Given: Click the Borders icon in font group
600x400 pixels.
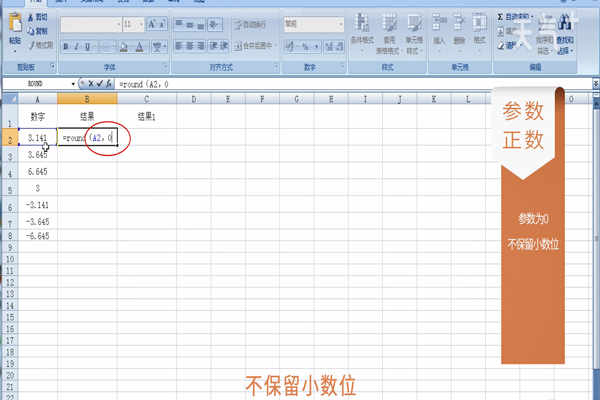Looking at the screenshot, I should (106, 47).
